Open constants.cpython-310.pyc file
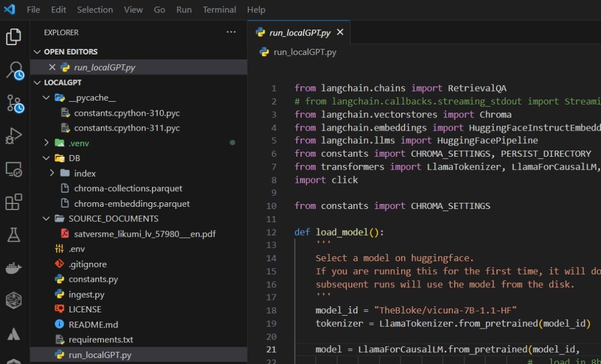The image size is (601, 364). pos(127,113)
